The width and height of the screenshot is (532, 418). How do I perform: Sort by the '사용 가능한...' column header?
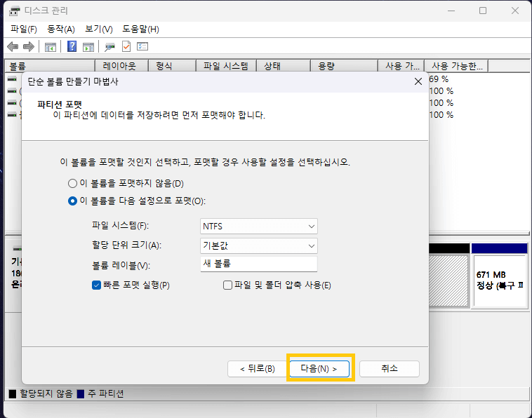457,66
